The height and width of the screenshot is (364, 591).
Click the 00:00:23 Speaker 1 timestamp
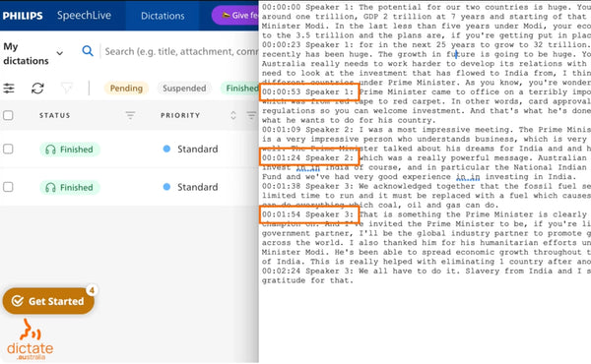[x=308, y=45]
